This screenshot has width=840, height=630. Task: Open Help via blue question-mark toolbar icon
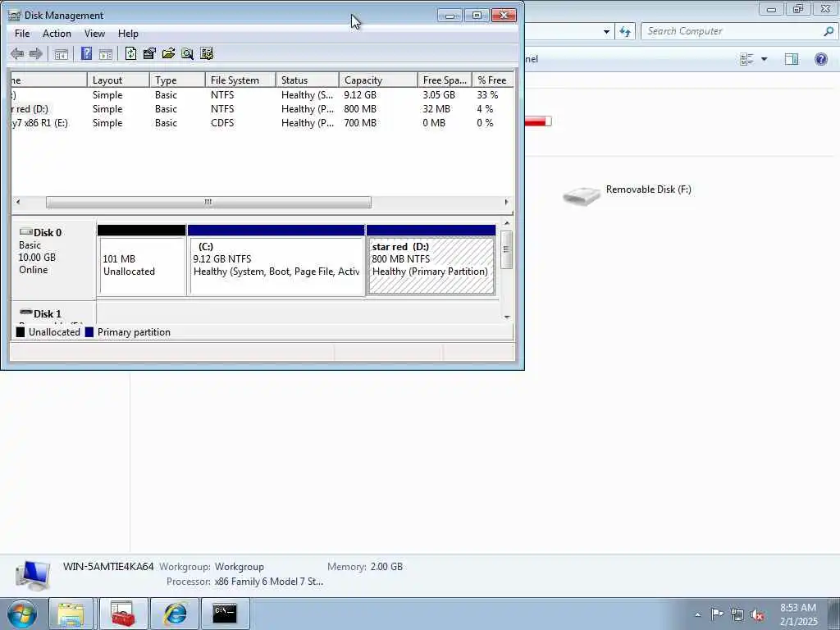[x=86, y=53]
